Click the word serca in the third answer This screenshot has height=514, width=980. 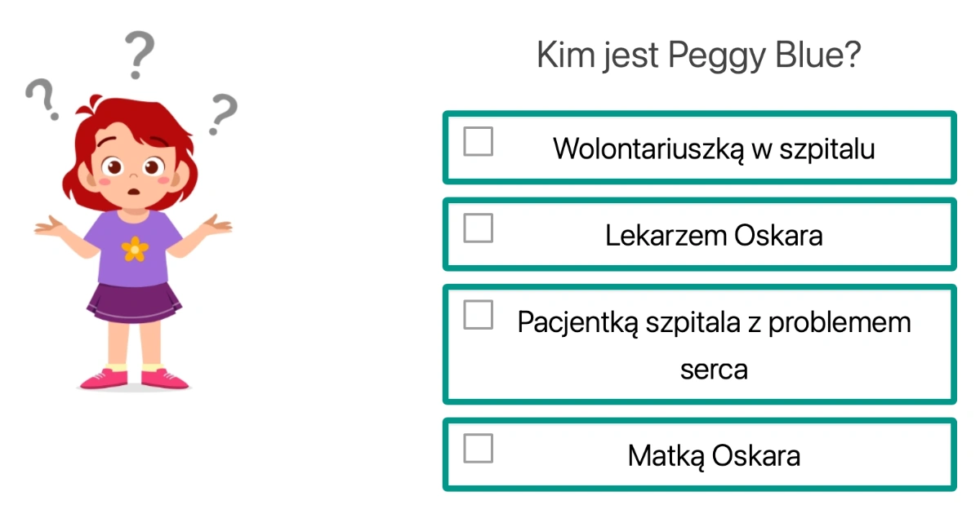click(713, 369)
